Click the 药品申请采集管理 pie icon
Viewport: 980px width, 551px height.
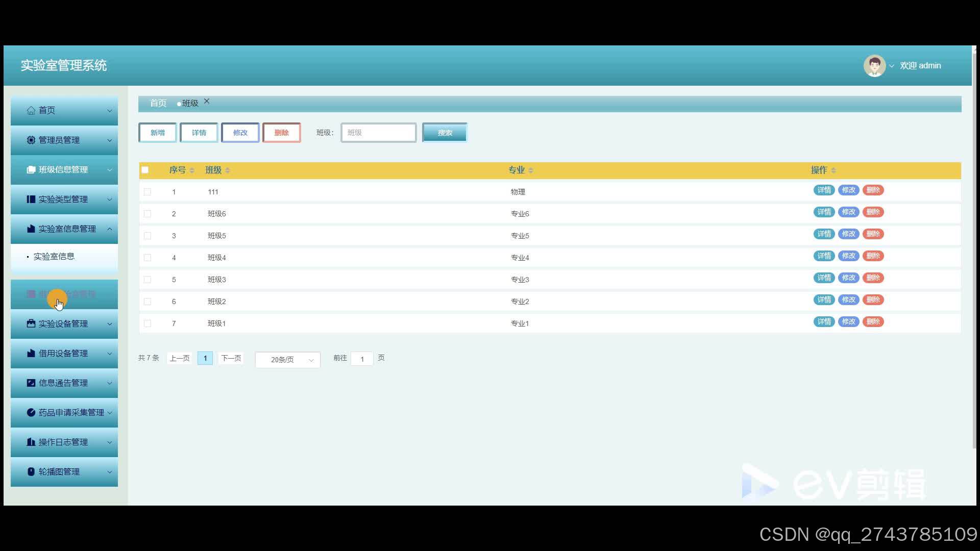[31, 412]
